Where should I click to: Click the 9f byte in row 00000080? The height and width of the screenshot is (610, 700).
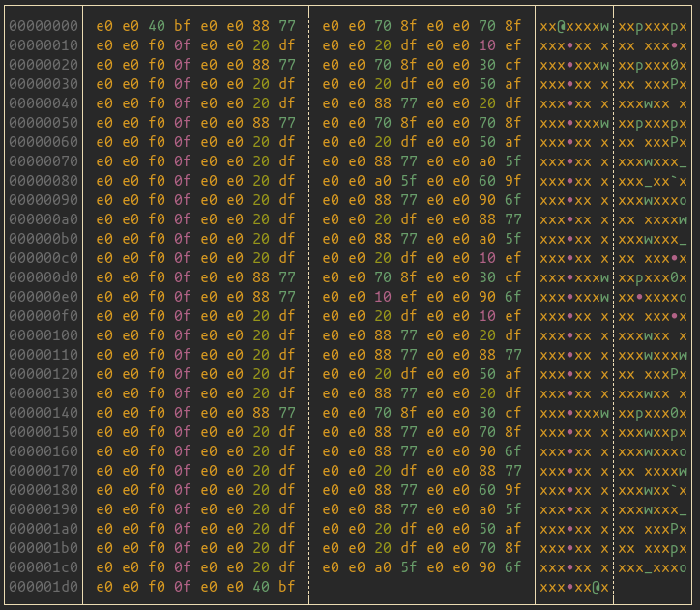(x=512, y=181)
